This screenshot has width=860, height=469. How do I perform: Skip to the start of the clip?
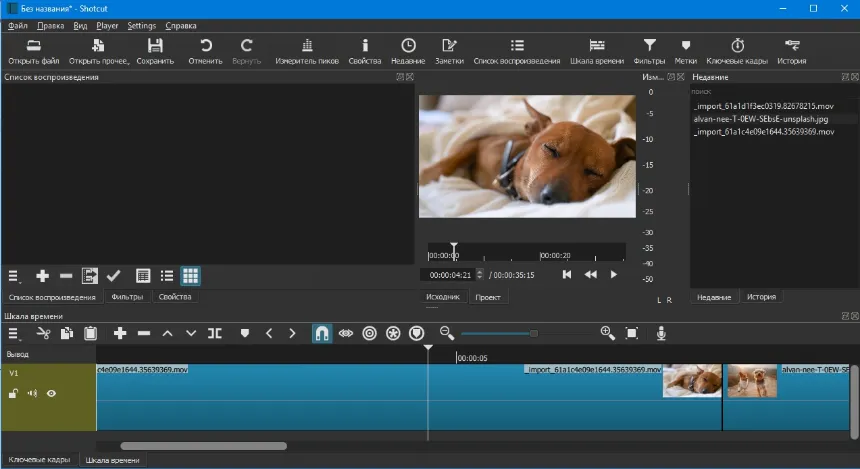567,274
